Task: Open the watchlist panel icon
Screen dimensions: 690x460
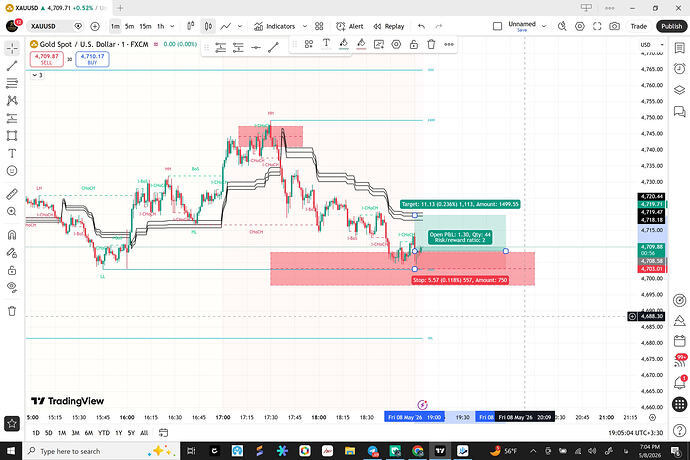Action: 679,48
